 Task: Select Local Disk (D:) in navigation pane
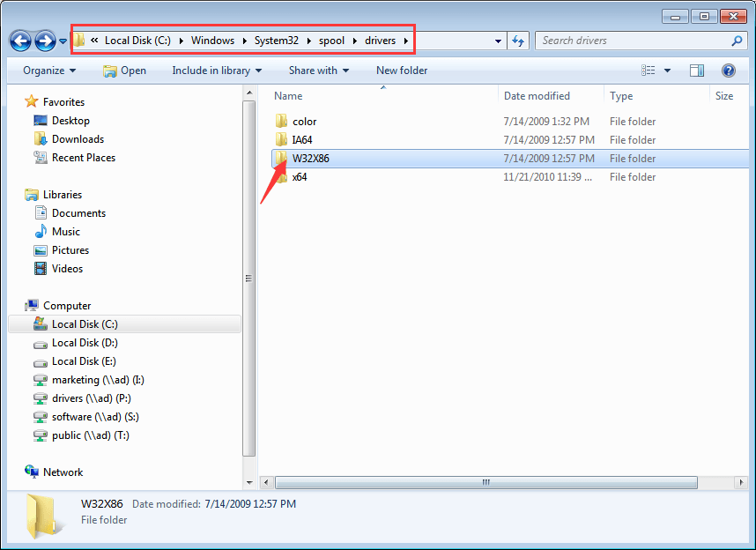pos(85,343)
